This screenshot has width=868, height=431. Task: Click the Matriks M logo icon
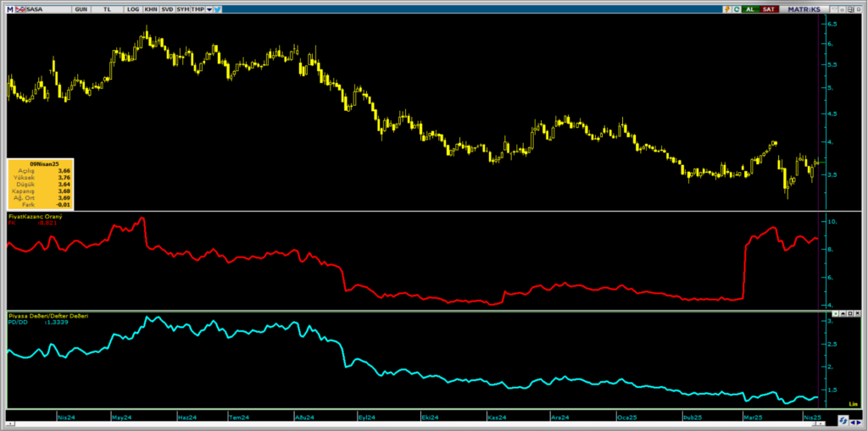[x=9, y=8]
